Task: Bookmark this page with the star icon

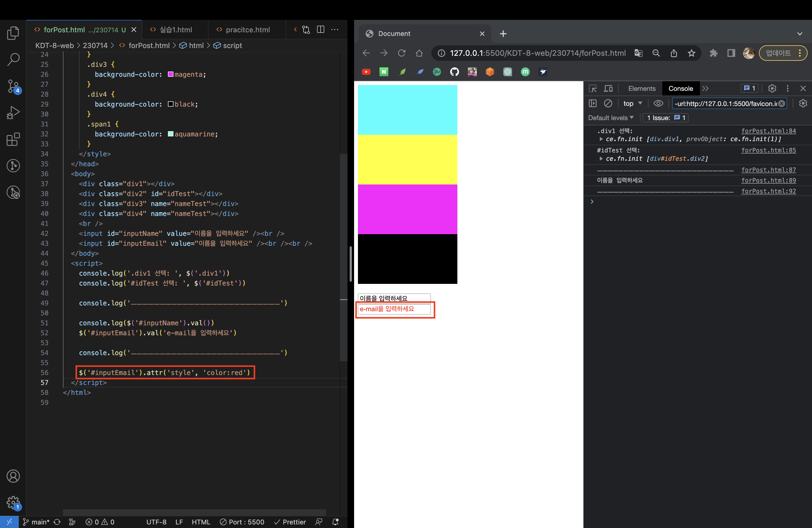Action: click(x=691, y=53)
